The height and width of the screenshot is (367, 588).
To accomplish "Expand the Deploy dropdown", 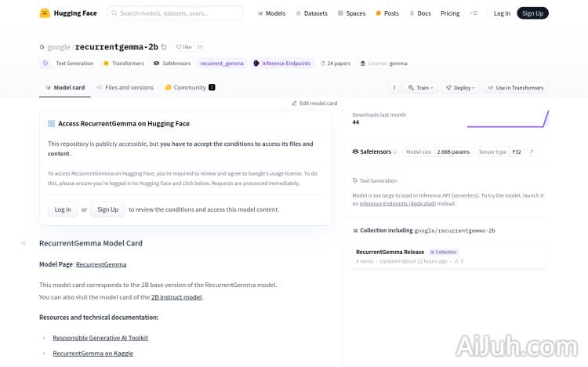I will (x=459, y=88).
